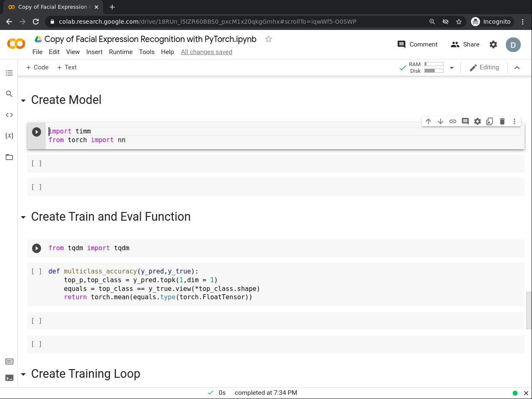Click the notebook vertical scrollbar thumb
Viewport: 532px width, 399px height.
coord(529,310)
